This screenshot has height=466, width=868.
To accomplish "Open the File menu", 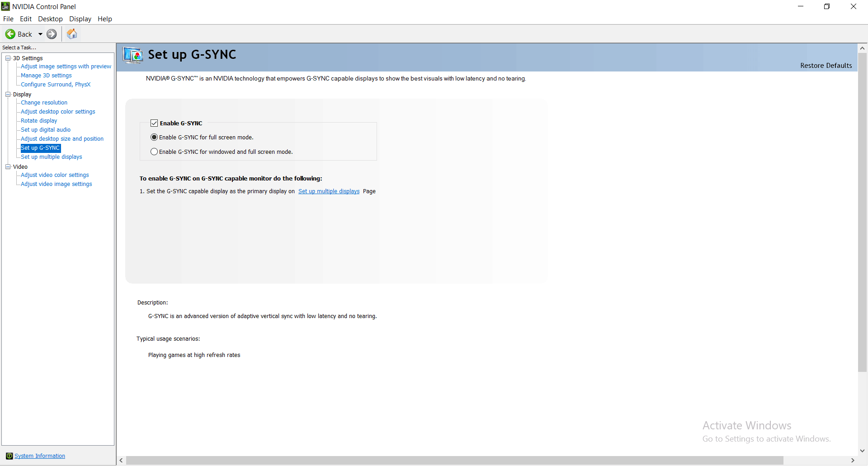I will pos(8,19).
